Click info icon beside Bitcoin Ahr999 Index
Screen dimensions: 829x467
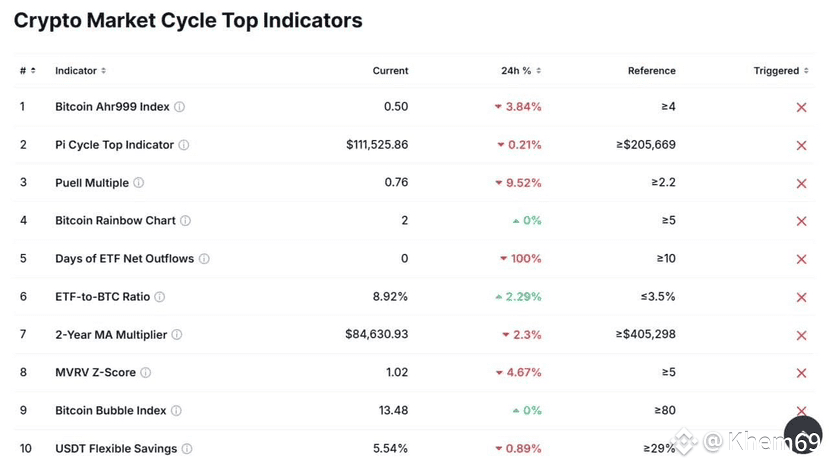(180, 107)
